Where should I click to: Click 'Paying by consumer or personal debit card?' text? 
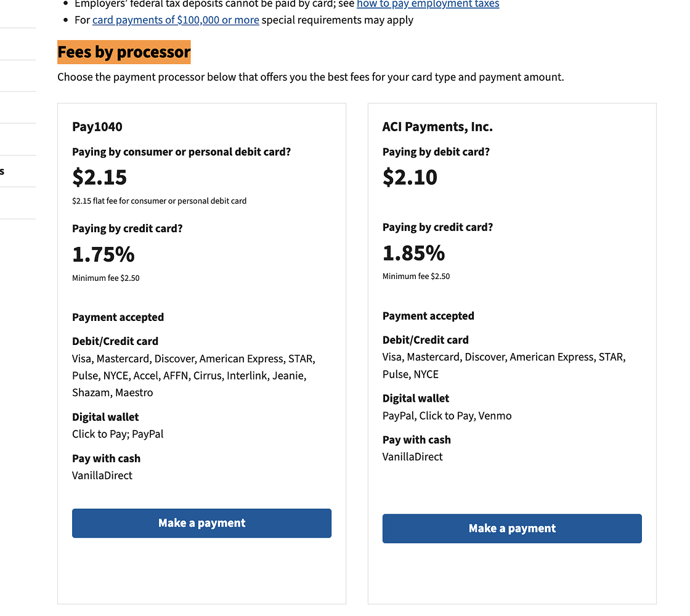point(181,152)
